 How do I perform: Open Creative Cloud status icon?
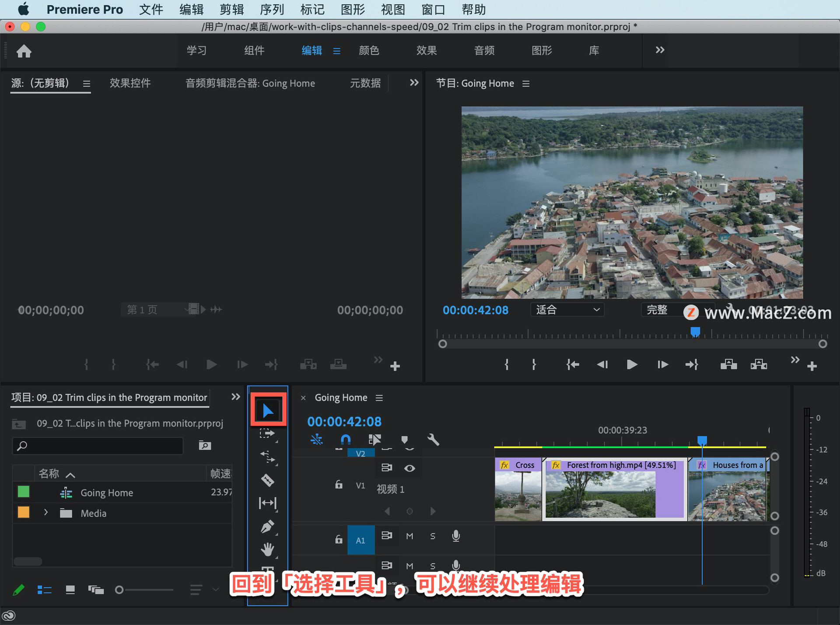click(x=9, y=616)
